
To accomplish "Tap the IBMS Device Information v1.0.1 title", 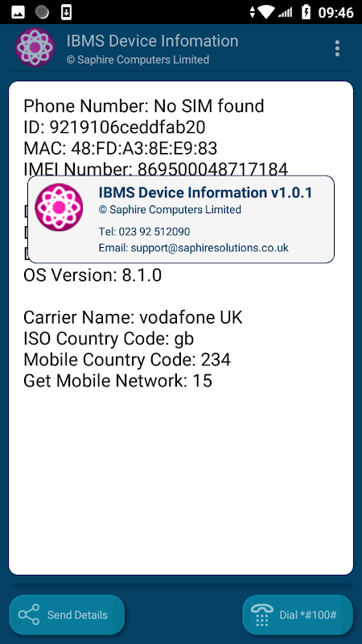I will pyautogui.click(x=206, y=192).
